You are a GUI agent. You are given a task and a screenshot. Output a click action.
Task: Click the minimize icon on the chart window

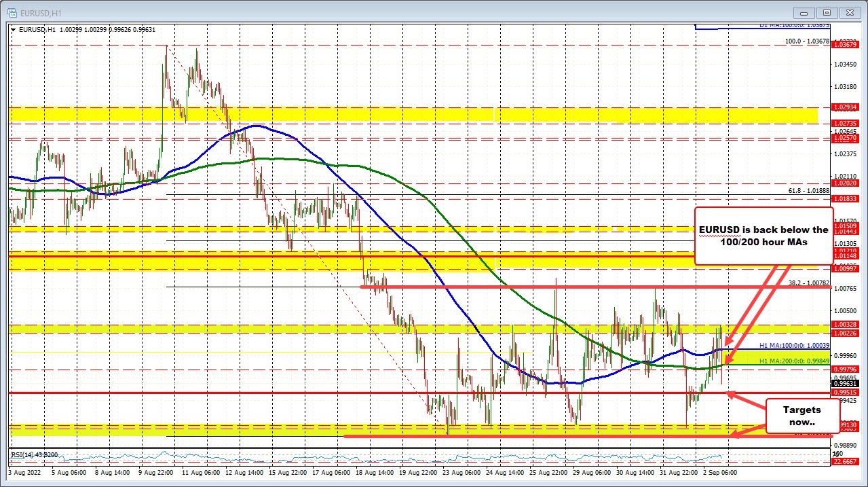coord(803,12)
